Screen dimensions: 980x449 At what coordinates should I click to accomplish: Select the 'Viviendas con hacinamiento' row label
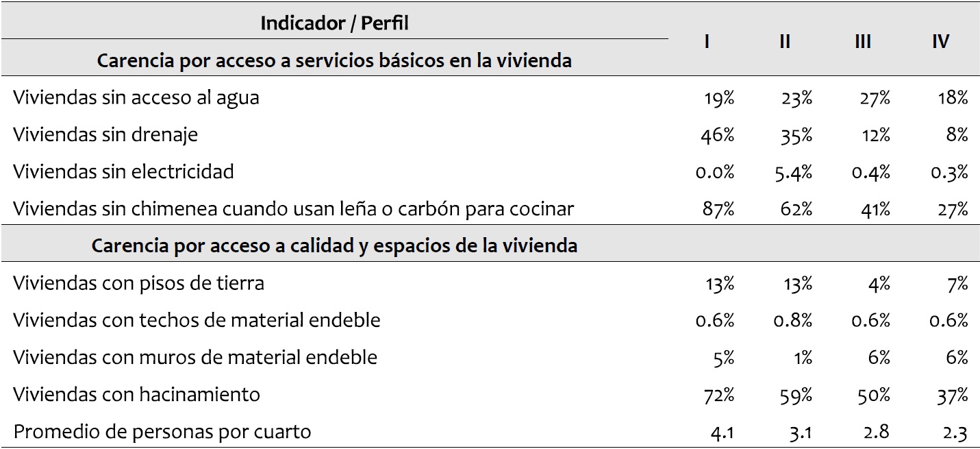click(136, 394)
